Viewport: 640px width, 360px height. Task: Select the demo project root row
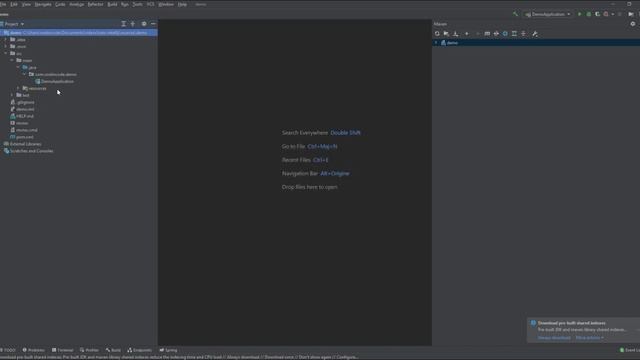pos(79,33)
